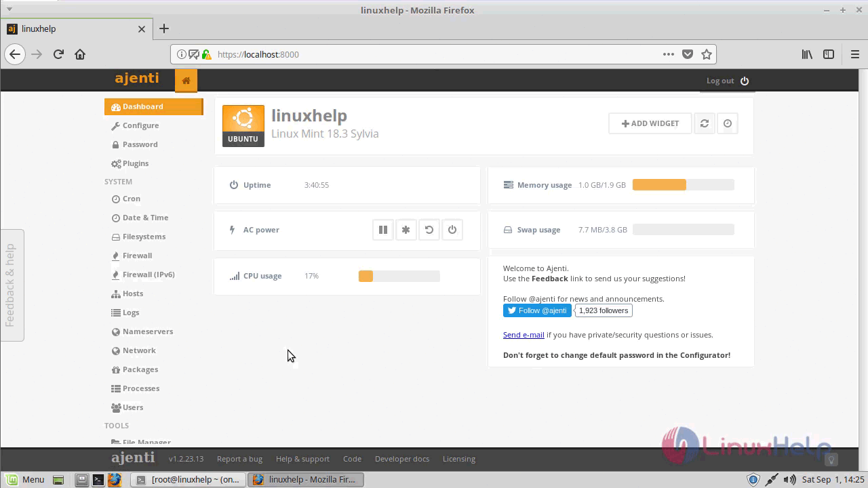This screenshot has width=868, height=488.
Task: Click the Firefox home icon
Action: pos(80,54)
